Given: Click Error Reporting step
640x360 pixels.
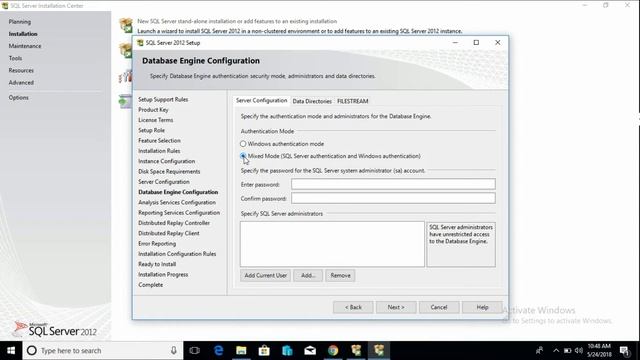Looking at the screenshot, I should point(157,244).
